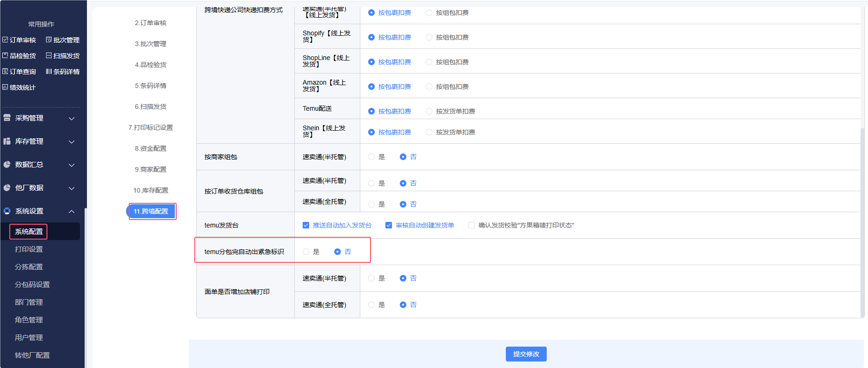The image size is (868, 368).
Task: Switch to the 3.批次管理 settings tab
Action: [x=151, y=44]
